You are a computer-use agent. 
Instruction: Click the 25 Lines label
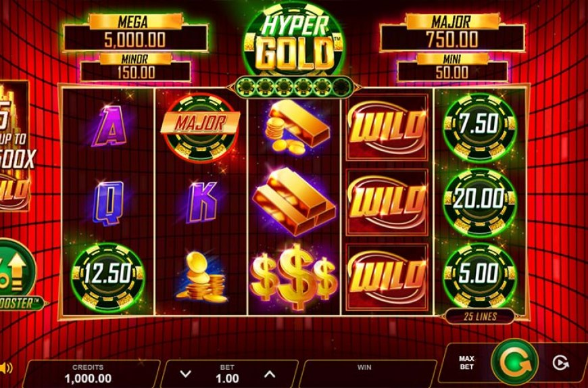pyautogui.click(x=480, y=317)
